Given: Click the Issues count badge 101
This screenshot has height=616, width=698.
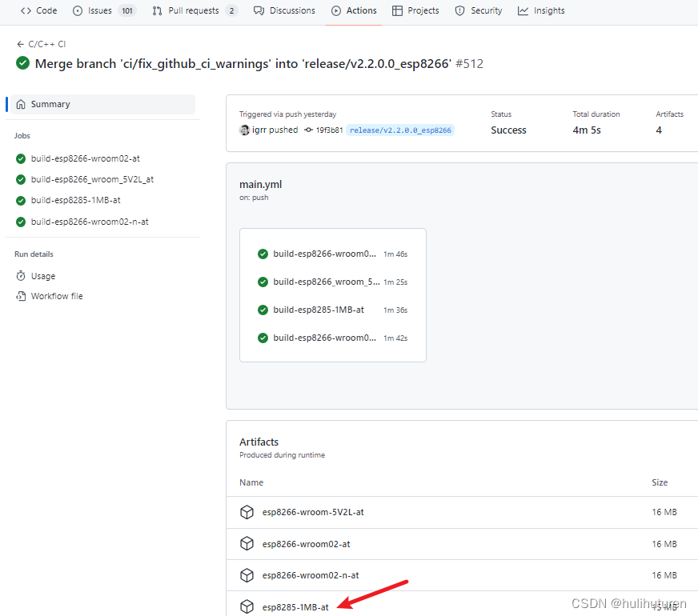Looking at the screenshot, I should (x=127, y=10).
